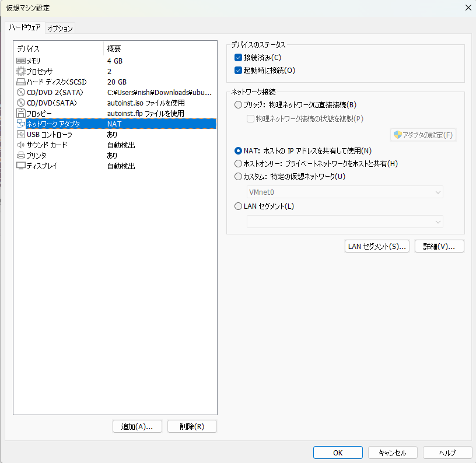Click 自動検出 in the ディスプレイ row
Viewport: 476px width, 463px height.
[121, 166]
